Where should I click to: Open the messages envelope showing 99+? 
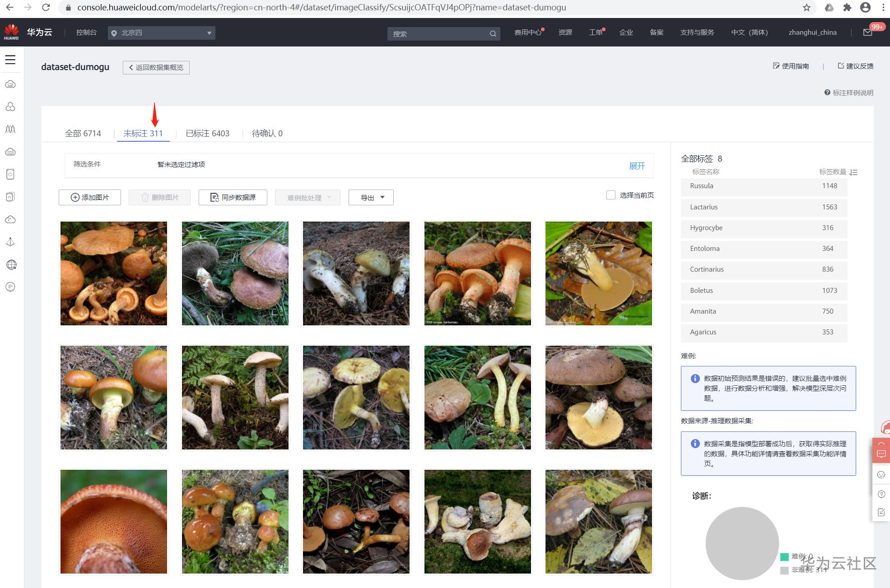coord(867,32)
